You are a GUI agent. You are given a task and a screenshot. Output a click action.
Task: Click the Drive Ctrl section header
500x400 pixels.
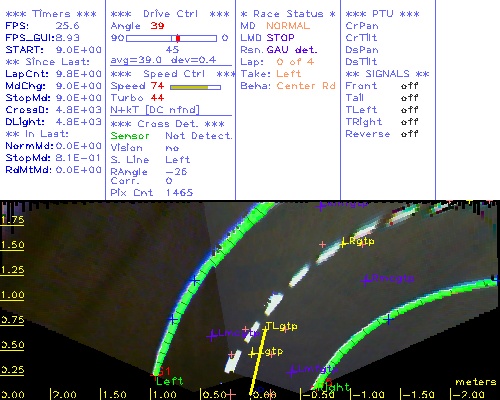pyautogui.click(x=170, y=14)
